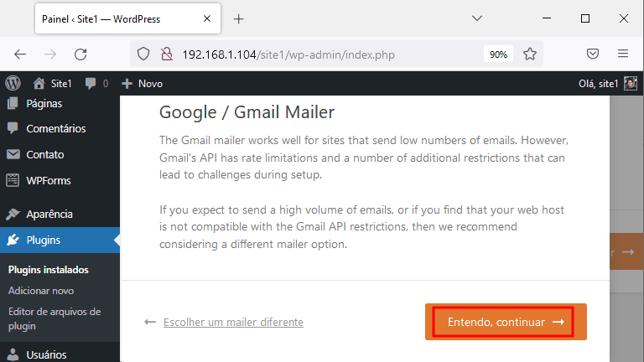Open the Firefox hamburger application menu
Screen dimensions: 644x362
623,54
